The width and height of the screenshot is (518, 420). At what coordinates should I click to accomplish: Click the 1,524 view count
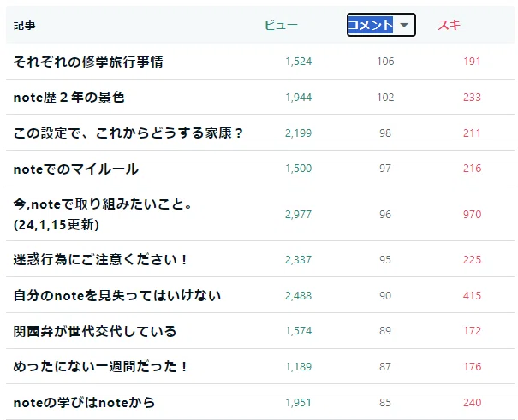(x=298, y=62)
